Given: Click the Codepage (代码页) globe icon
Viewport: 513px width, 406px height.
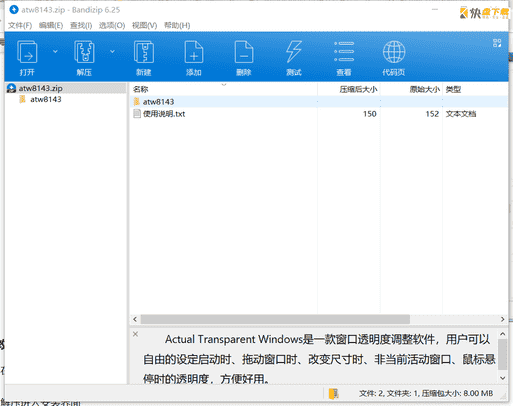Looking at the screenshot, I should coord(394,52).
